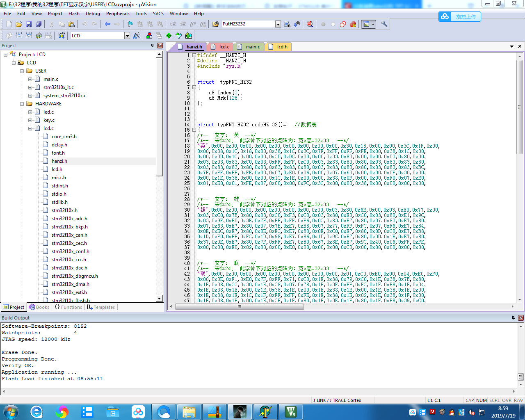Screen dimensions: 525x420
Task: Indent the selected lines icon
Action: pyautogui.click(x=173, y=24)
